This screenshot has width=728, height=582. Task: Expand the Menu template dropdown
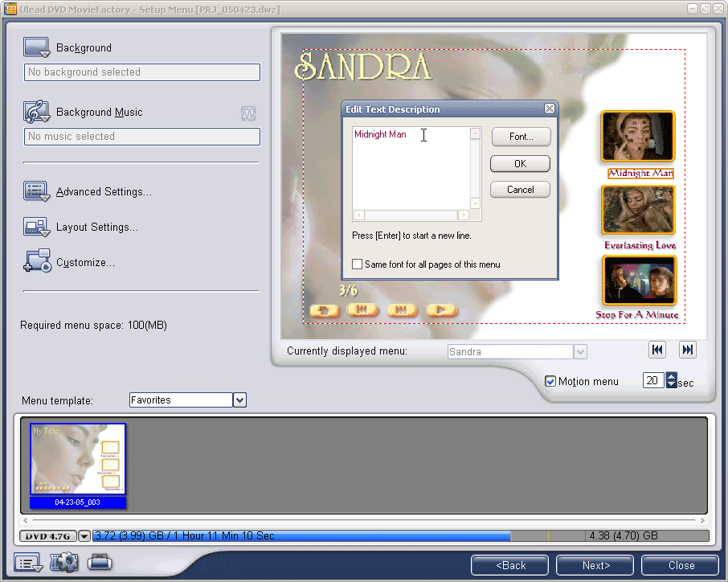(x=239, y=400)
